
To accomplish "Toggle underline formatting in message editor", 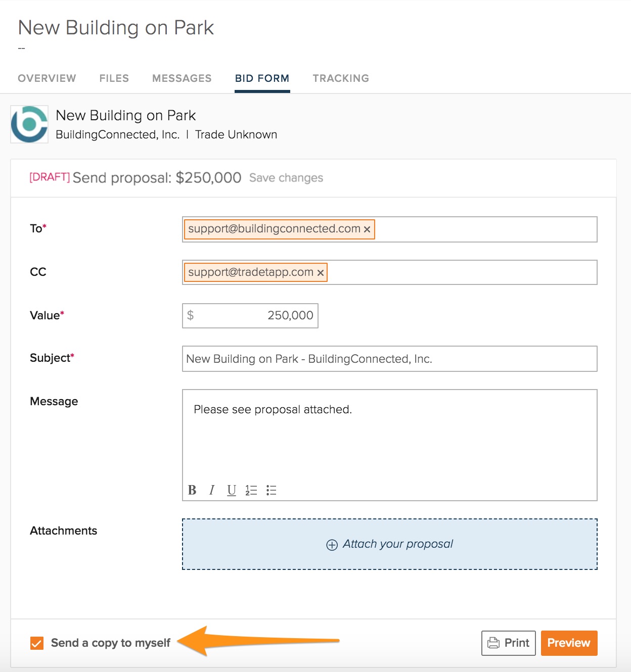I will (x=232, y=490).
